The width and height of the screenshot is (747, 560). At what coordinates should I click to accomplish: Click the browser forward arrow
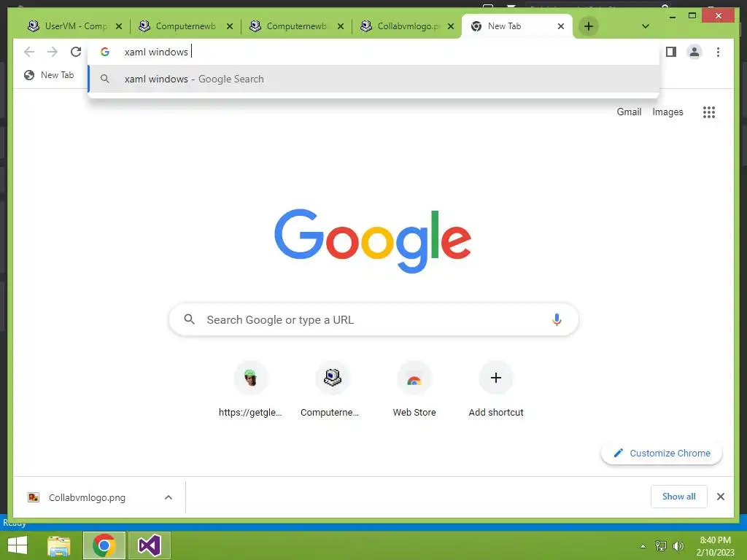click(x=53, y=52)
